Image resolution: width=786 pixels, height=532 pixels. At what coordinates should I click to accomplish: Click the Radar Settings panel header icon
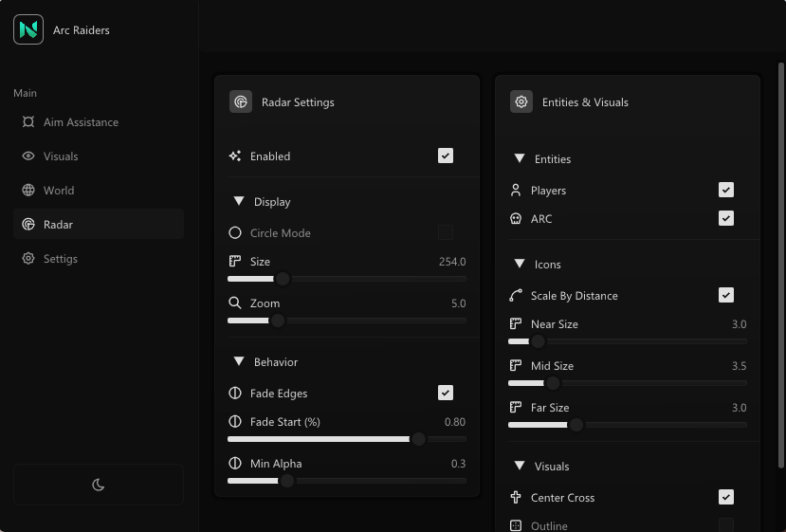tap(241, 101)
